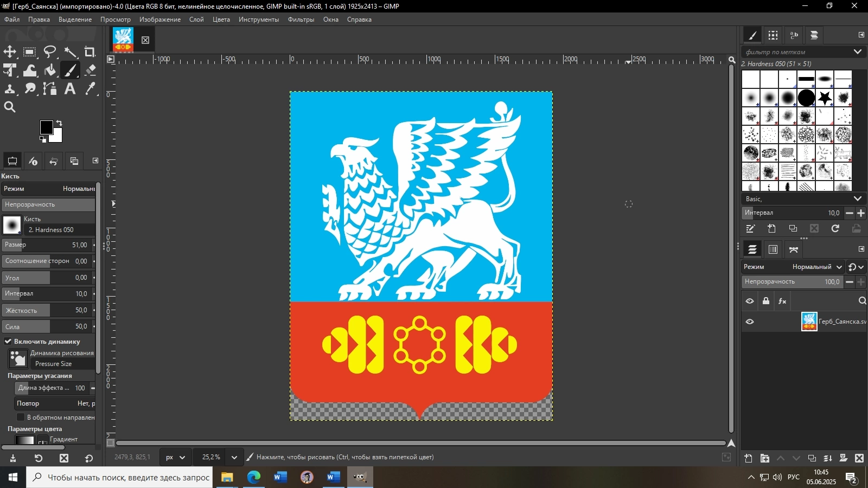This screenshot has width=868, height=488.
Task: Hide the Герб_Саянска layer with eye icon
Action: pos(750,322)
